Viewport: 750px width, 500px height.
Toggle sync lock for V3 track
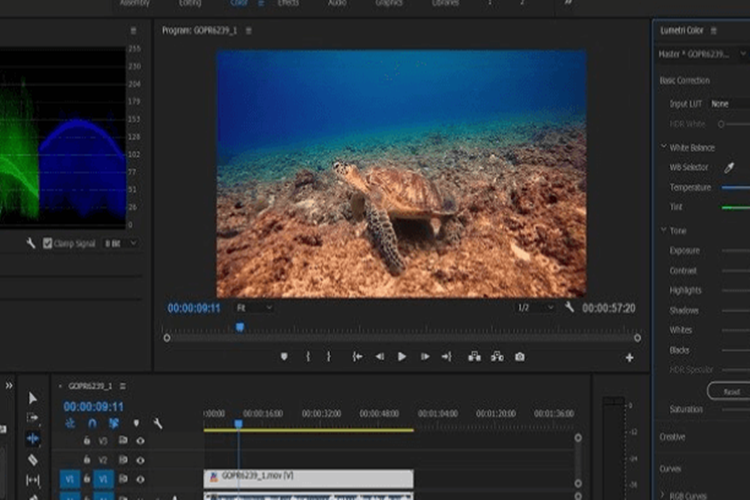tap(123, 440)
